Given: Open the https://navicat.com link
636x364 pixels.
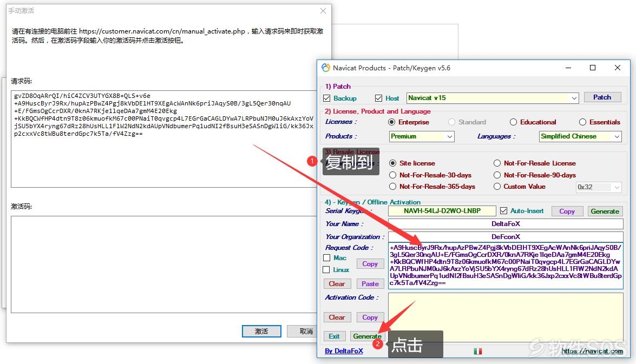Looking at the screenshot, I should point(592,351).
